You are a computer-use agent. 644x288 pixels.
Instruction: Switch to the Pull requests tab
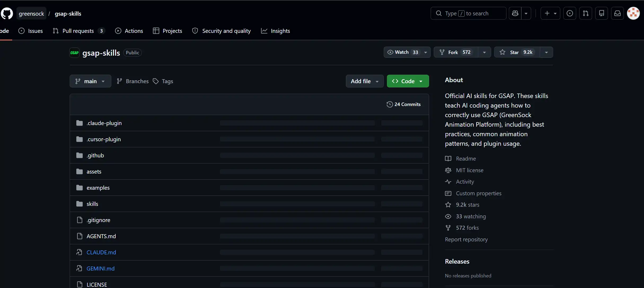point(79,31)
